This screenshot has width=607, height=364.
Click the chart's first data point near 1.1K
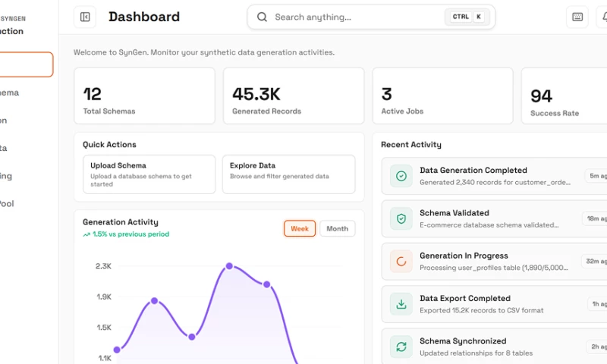click(117, 350)
